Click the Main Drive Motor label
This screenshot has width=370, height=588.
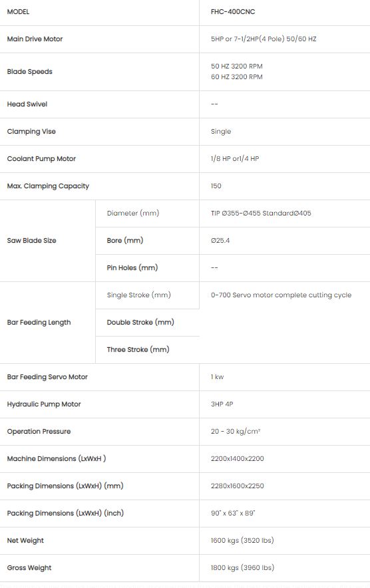35,39
